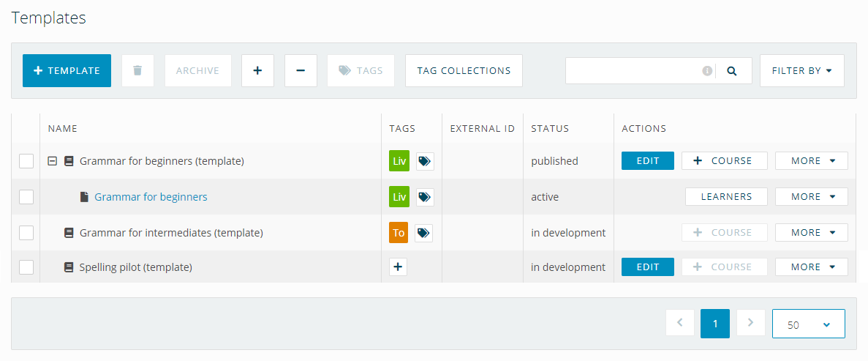Viewport: 868px width, 361px height.
Task: Open the Grammar for beginners course link
Action: 151,197
